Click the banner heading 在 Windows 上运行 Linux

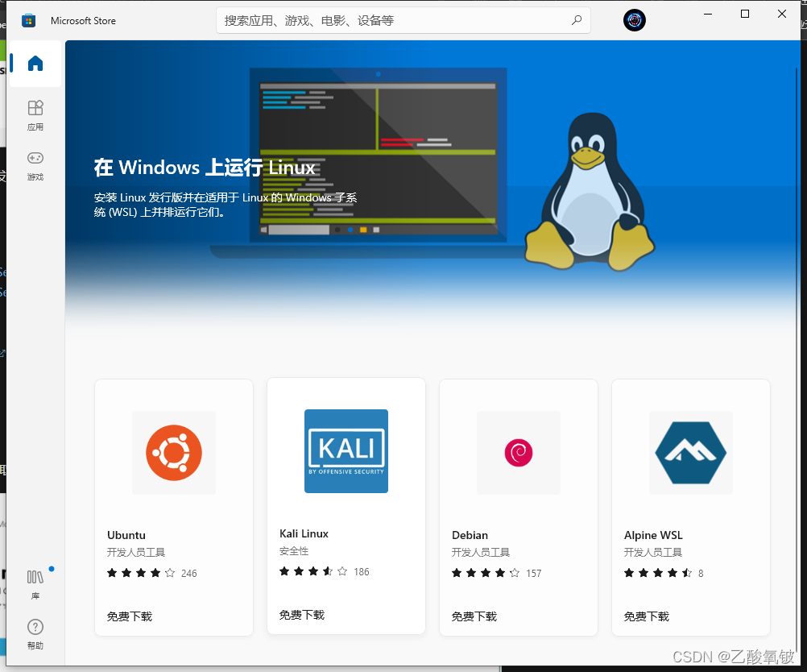pyautogui.click(x=205, y=168)
